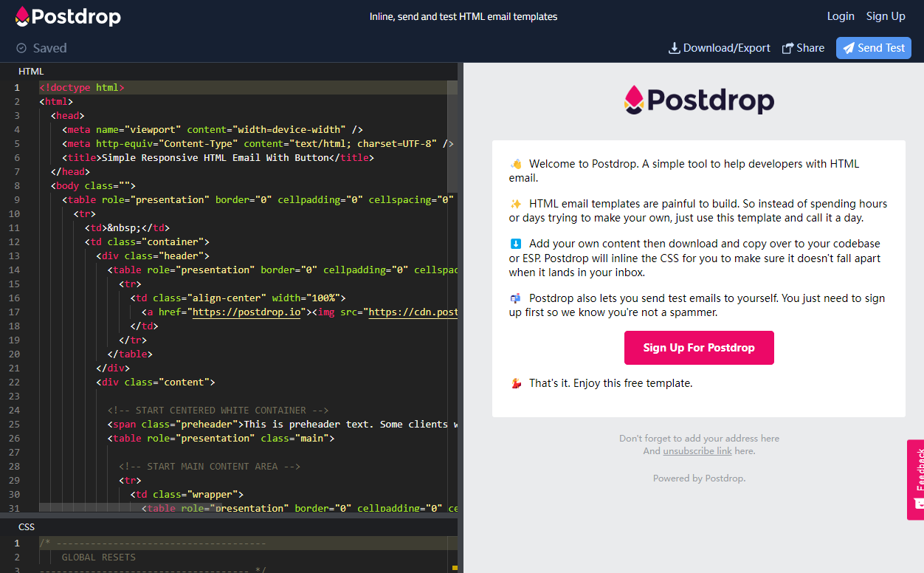924x573 pixels.
Task: Click the title tag line of code
Action: pos(218,157)
